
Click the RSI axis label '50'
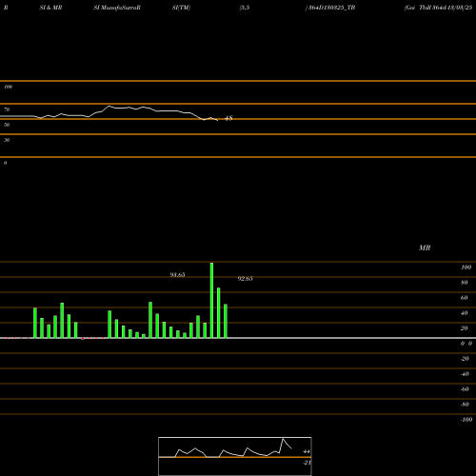coord(7,125)
